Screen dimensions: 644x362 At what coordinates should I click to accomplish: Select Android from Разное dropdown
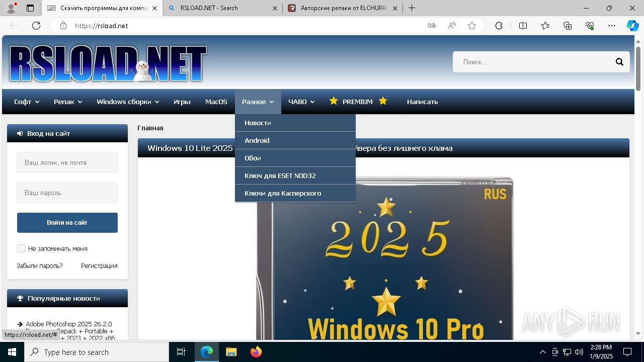click(295, 140)
